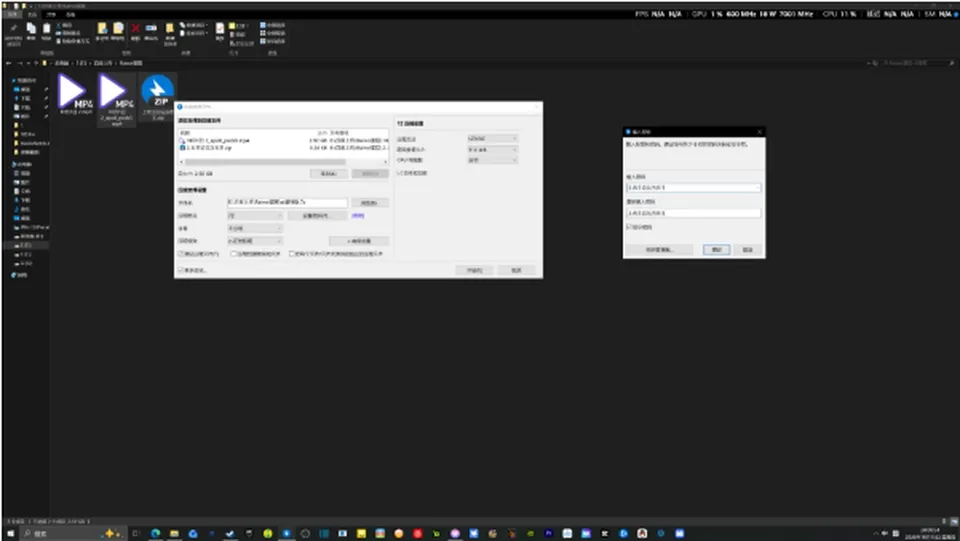Click the OK button in password dialog
This screenshot has height=541, width=960.
click(x=716, y=250)
